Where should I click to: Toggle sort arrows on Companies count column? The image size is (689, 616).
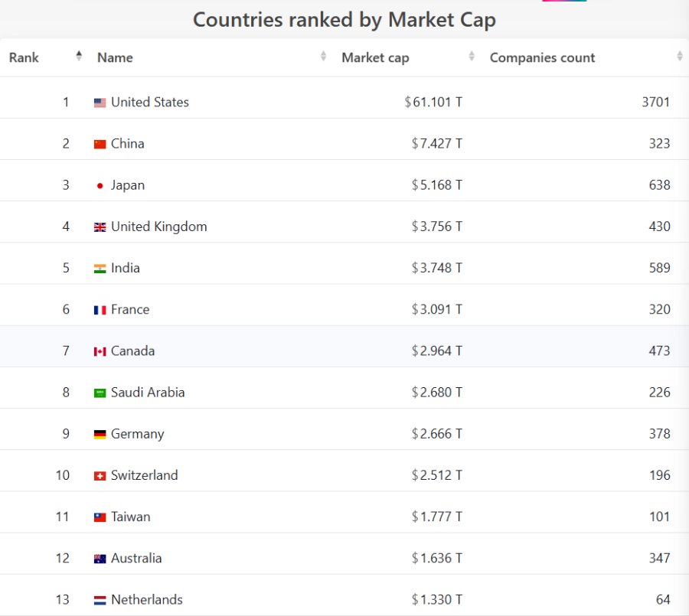pyautogui.click(x=680, y=57)
